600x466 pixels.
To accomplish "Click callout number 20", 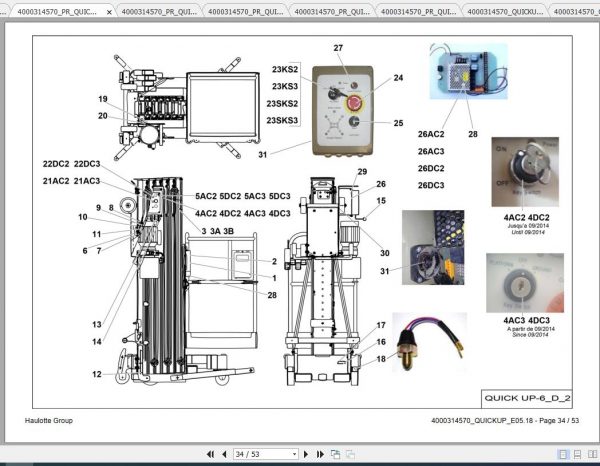I will pos(103,116).
